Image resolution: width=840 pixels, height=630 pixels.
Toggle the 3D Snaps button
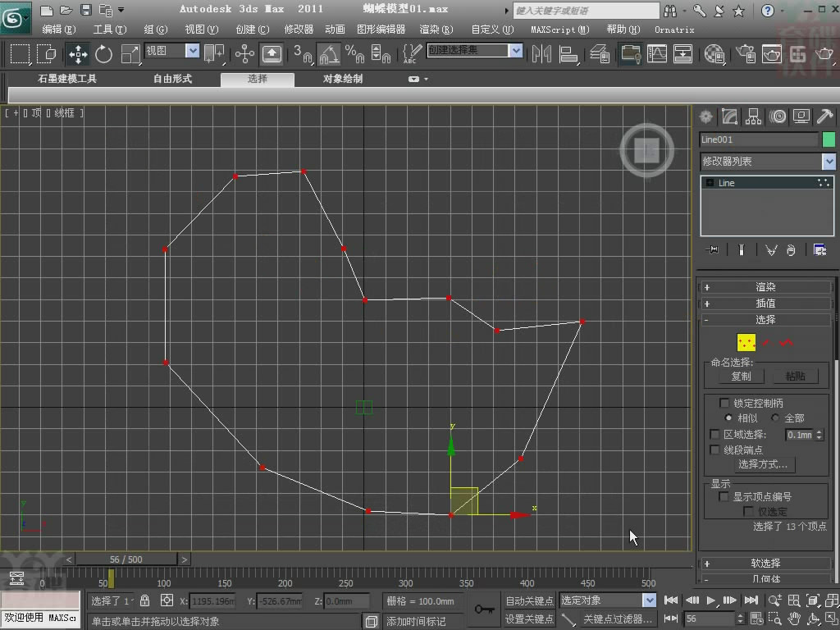(303, 53)
